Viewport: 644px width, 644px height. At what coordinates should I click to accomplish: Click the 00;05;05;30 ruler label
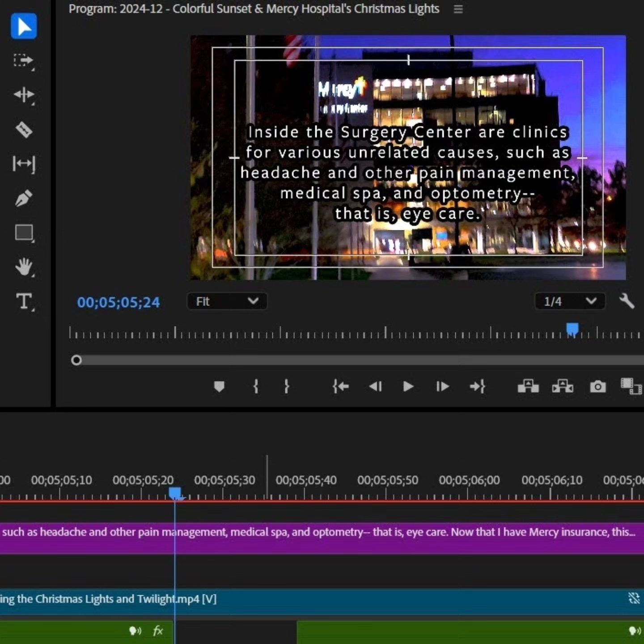coord(225,480)
